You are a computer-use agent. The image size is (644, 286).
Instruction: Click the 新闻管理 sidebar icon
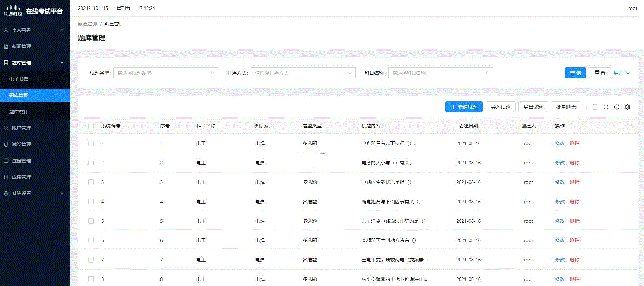(6, 46)
